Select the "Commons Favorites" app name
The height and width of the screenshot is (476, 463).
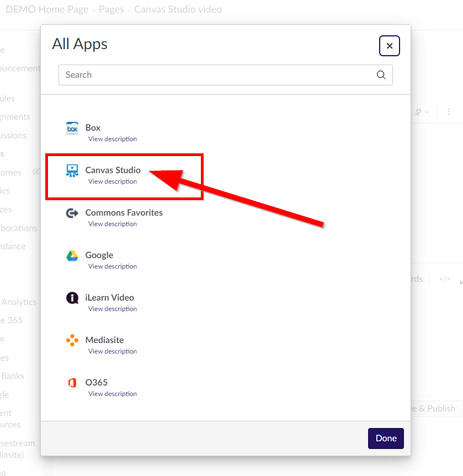click(x=124, y=213)
